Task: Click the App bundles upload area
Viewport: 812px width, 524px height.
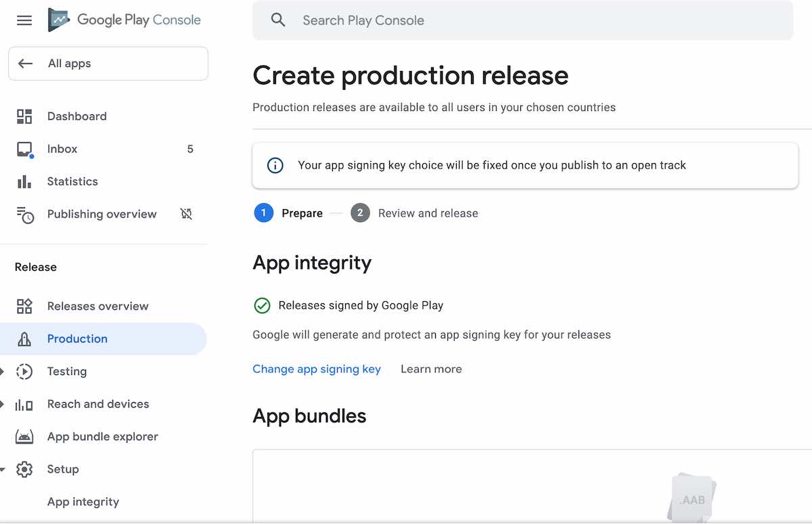Action: [x=532, y=486]
